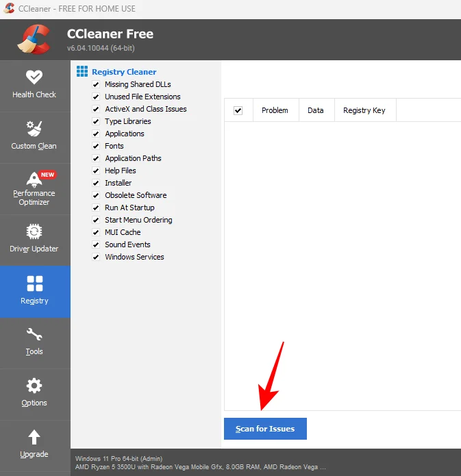Image resolution: width=461 pixels, height=476 pixels.
Task: Sort results by Problem column
Action: click(x=275, y=110)
